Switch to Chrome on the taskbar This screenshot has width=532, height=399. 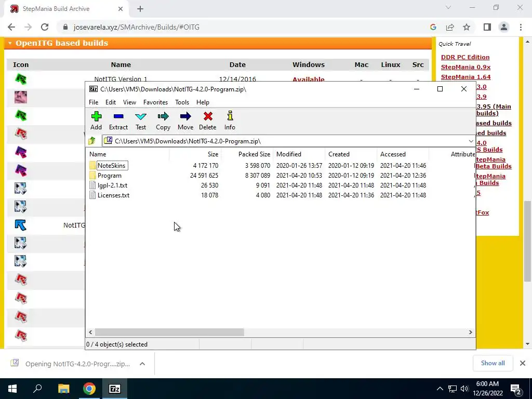(x=89, y=389)
